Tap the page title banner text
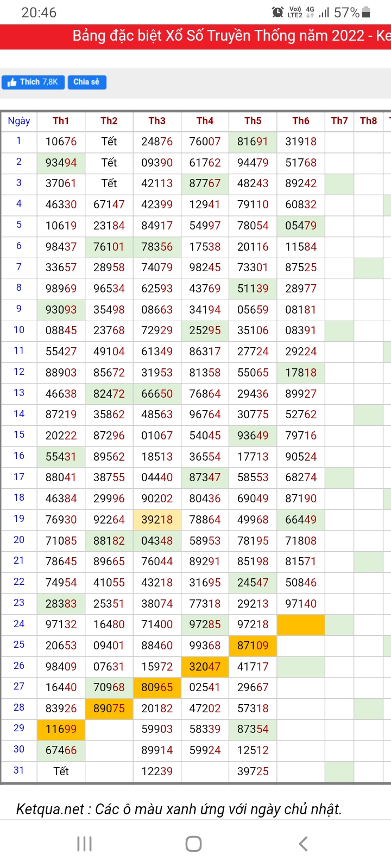Image resolution: width=391 pixels, height=868 pixels. [x=231, y=36]
